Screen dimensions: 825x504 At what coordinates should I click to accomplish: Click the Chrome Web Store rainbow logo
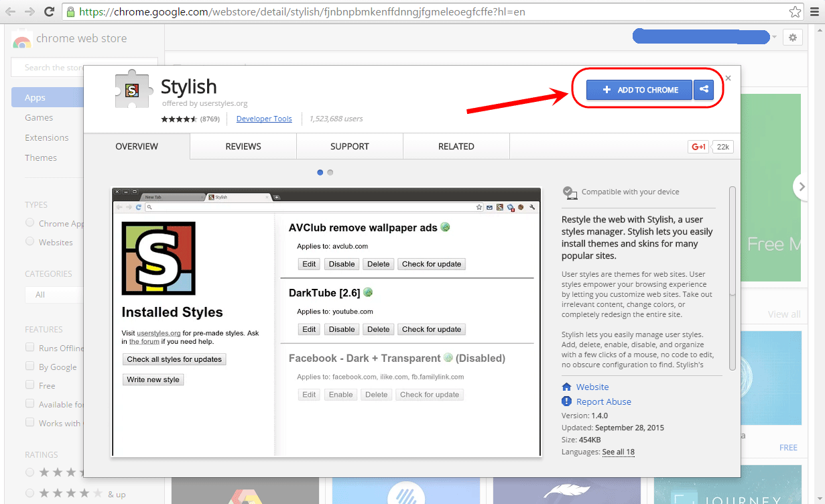tap(21, 40)
